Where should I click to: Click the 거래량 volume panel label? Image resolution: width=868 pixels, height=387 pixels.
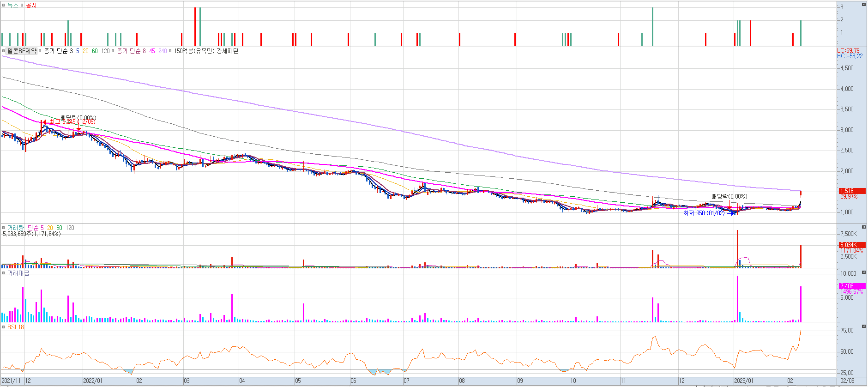tap(16, 228)
